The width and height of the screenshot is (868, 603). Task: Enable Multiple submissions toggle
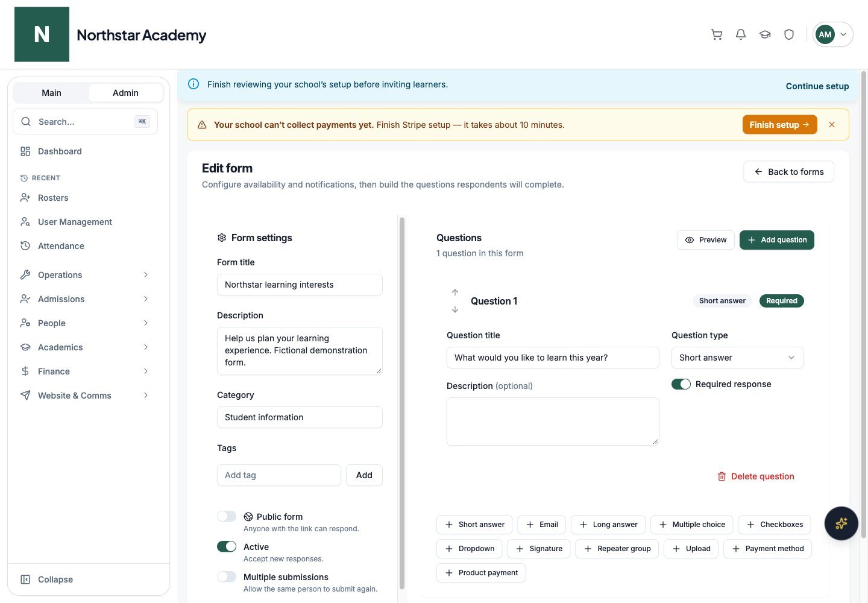[227, 577]
